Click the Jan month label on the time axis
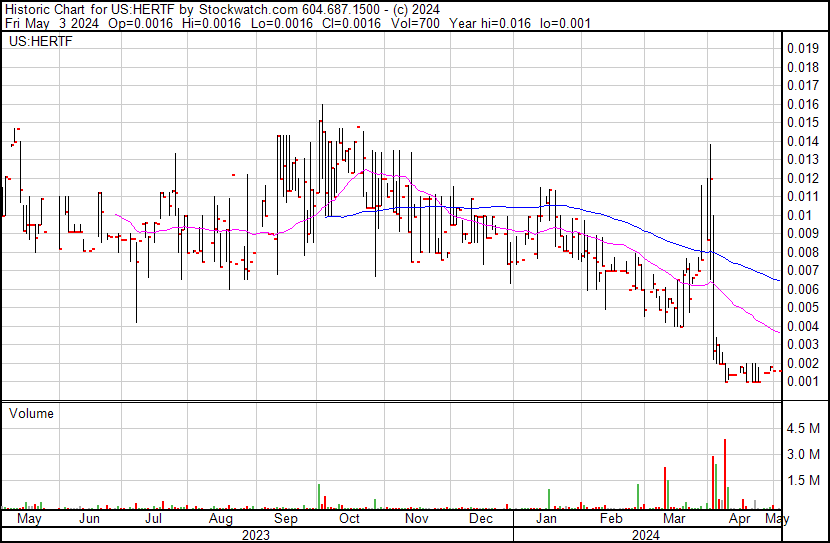 (x=546, y=518)
